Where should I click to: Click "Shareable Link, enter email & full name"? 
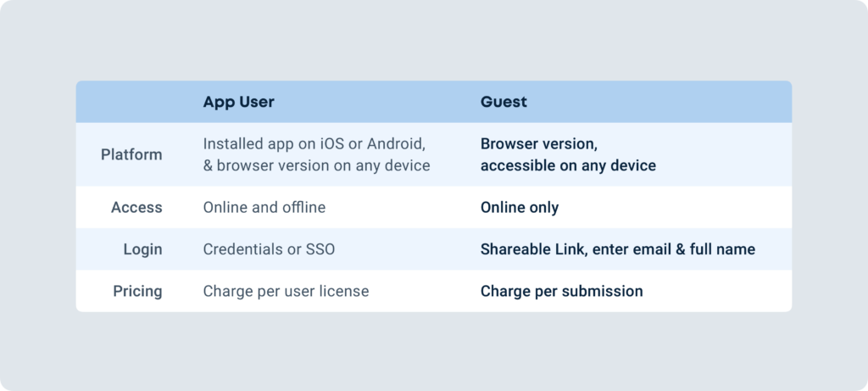click(x=617, y=249)
